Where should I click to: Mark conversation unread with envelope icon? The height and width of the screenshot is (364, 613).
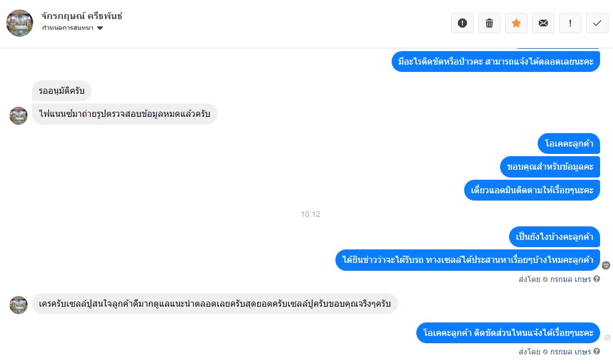click(x=543, y=23)
